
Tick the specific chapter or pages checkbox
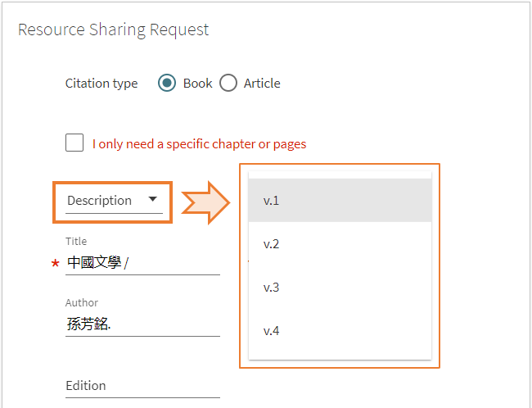pyautogui.click(x=74, y=143)
